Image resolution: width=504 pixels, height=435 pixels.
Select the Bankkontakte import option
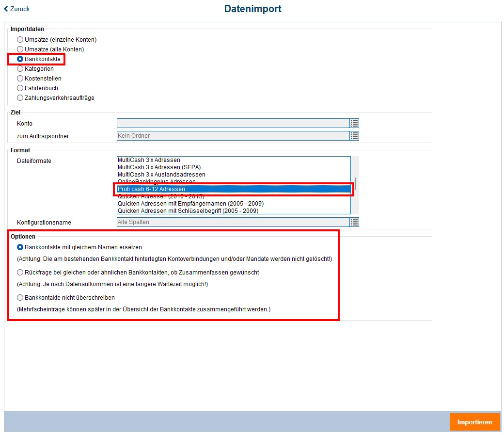[20, 59]
